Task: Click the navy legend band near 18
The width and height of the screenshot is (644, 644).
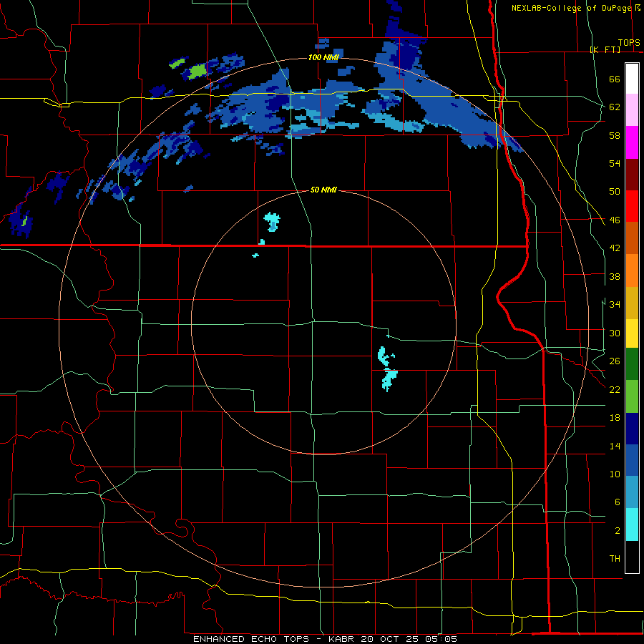Action: click(x=632, y=429)
